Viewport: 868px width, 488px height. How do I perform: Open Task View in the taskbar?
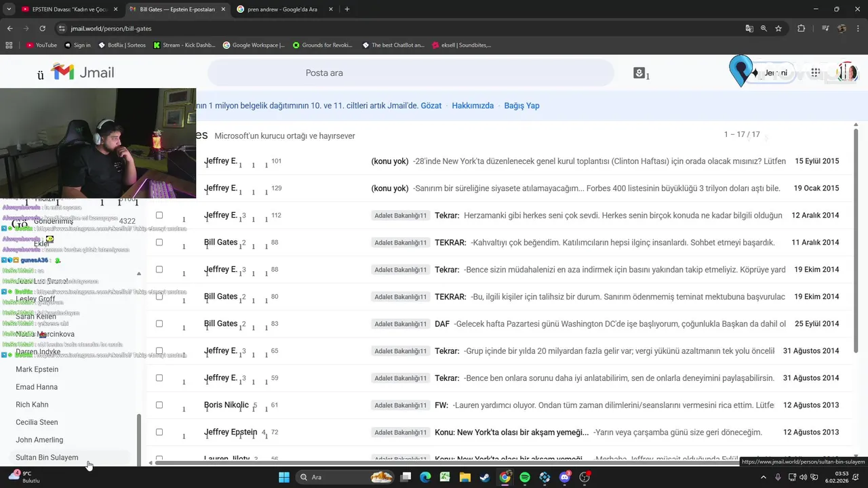click(x=406, y=477)
